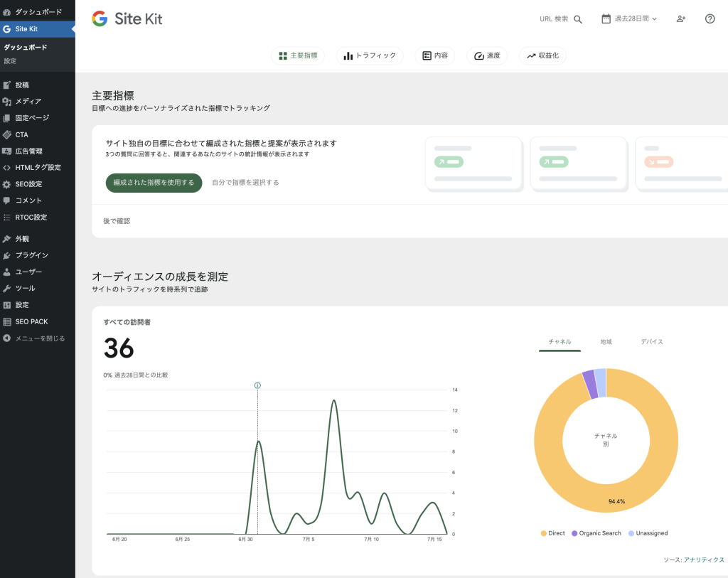Click the 編成された指標を使用する button
Image resolution: width=728 pixels, height=578 pixels.
[x=154, y=182]
